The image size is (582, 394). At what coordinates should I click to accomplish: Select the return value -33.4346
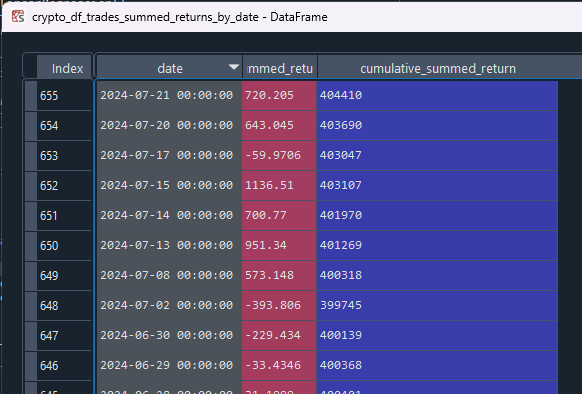(x=279, y=366)
